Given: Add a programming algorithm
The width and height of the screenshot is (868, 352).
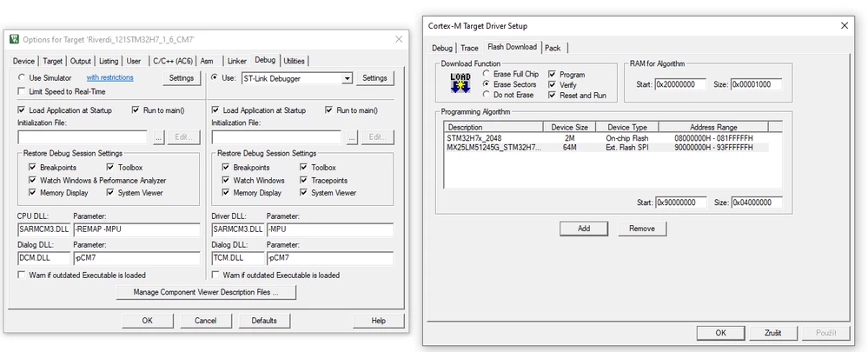Looking at the screenshot, I should tap(584, 228).
